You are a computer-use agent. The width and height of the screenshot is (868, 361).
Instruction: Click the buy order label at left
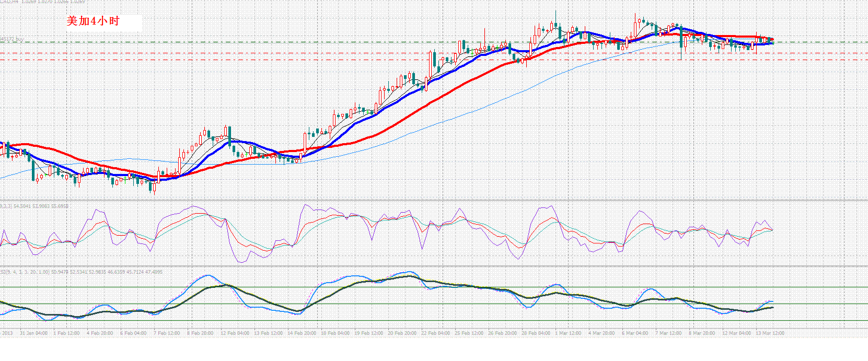(11, 39)
